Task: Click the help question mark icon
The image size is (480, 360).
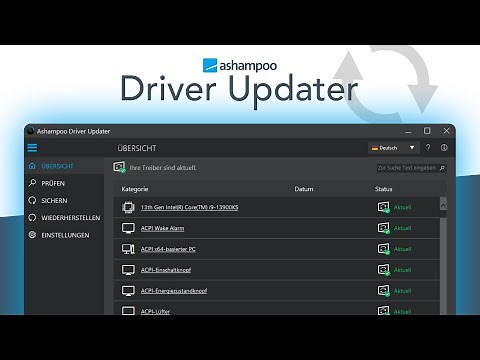Action: tap(428, 147)
